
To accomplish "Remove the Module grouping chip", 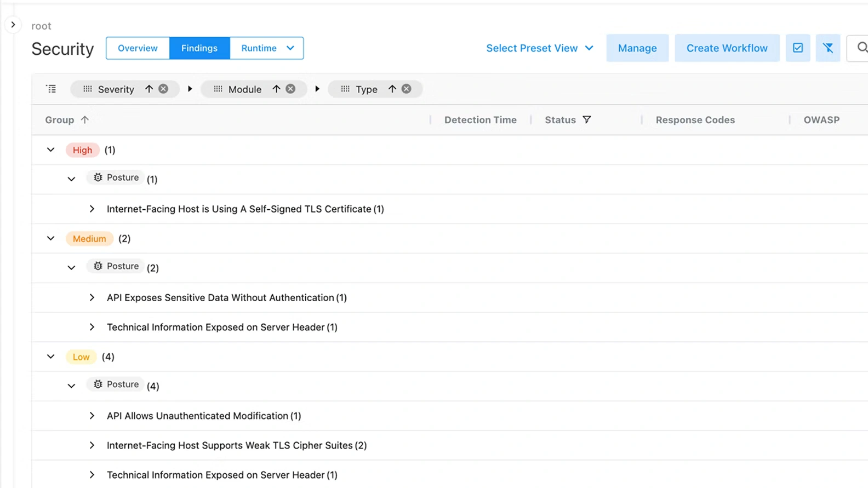I will [x=290, y=89].
